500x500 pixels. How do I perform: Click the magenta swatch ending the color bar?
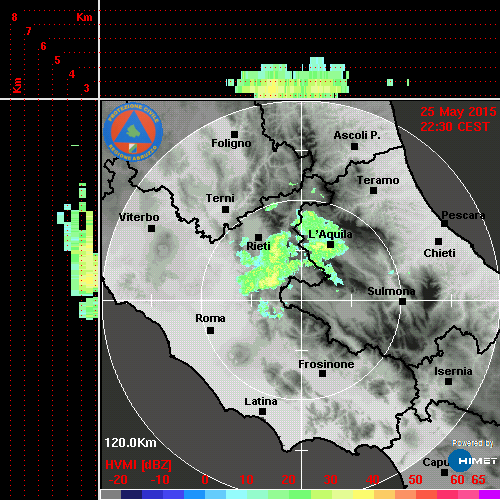[489, 494]
